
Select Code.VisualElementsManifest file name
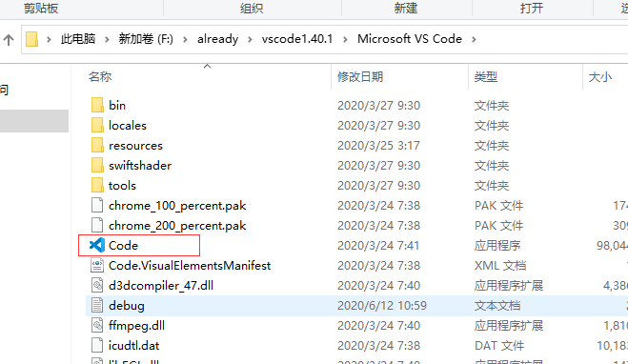coord(190,266)
